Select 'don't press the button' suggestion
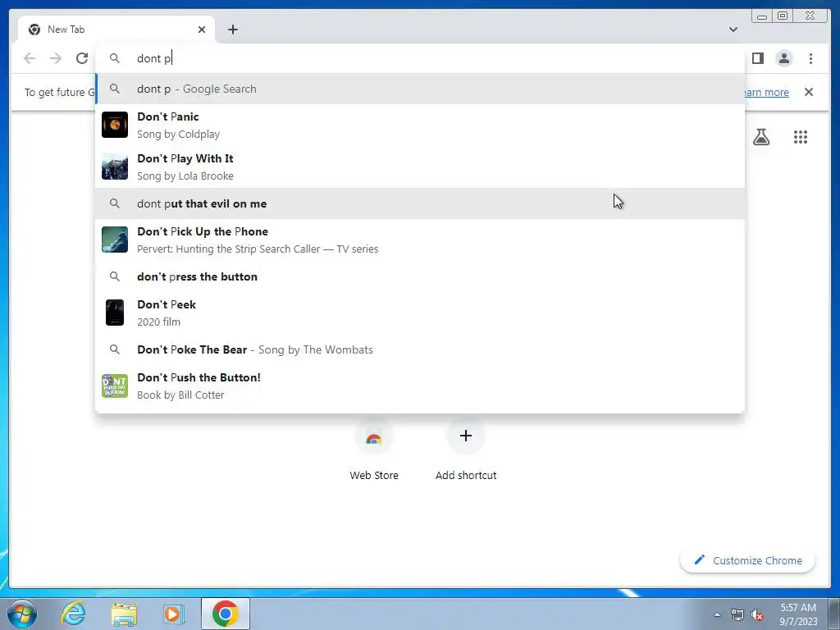Image resolution: width=840 pixels, height=630 pixels. tap(420, 276)
